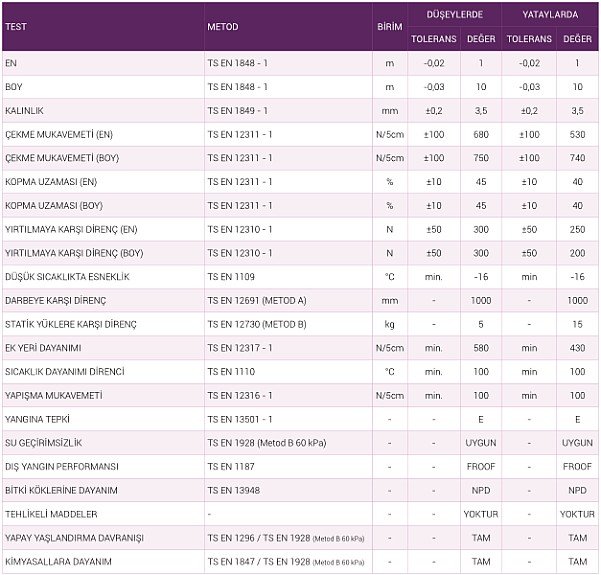
Task: Click the TS EN 1110 method cell
Action: point(231,372)
